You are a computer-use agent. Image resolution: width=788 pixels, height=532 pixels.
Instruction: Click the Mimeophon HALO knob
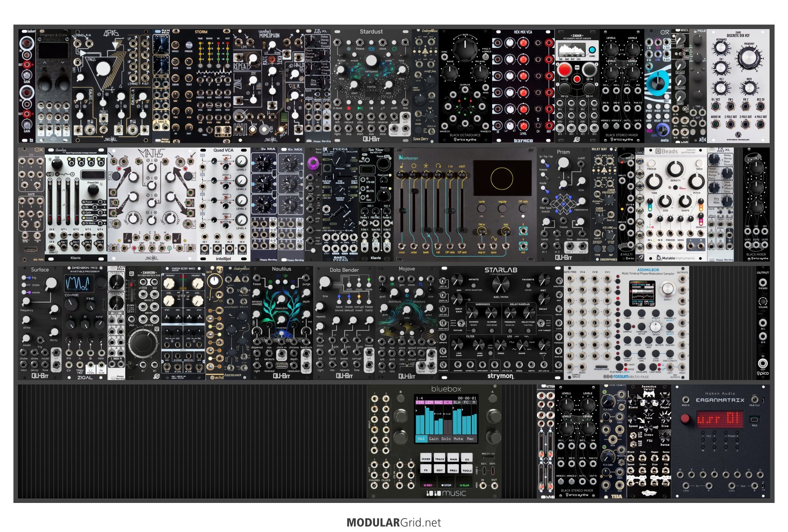(294, 74)
